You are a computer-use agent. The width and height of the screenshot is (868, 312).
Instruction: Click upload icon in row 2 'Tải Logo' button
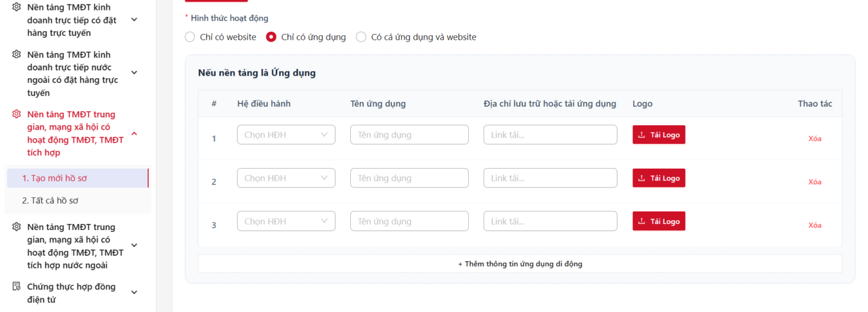(x=642, y=178)
